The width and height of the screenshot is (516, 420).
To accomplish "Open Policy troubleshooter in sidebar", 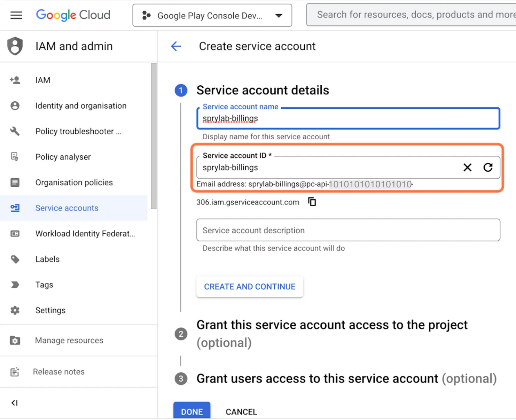I will point(78,131).
